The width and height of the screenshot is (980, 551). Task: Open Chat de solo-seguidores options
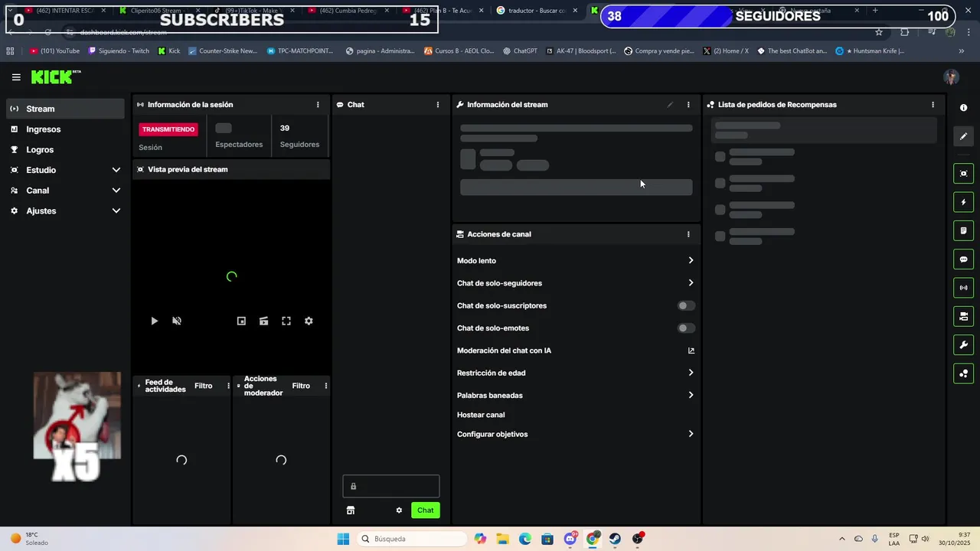[x=576, y=283]
